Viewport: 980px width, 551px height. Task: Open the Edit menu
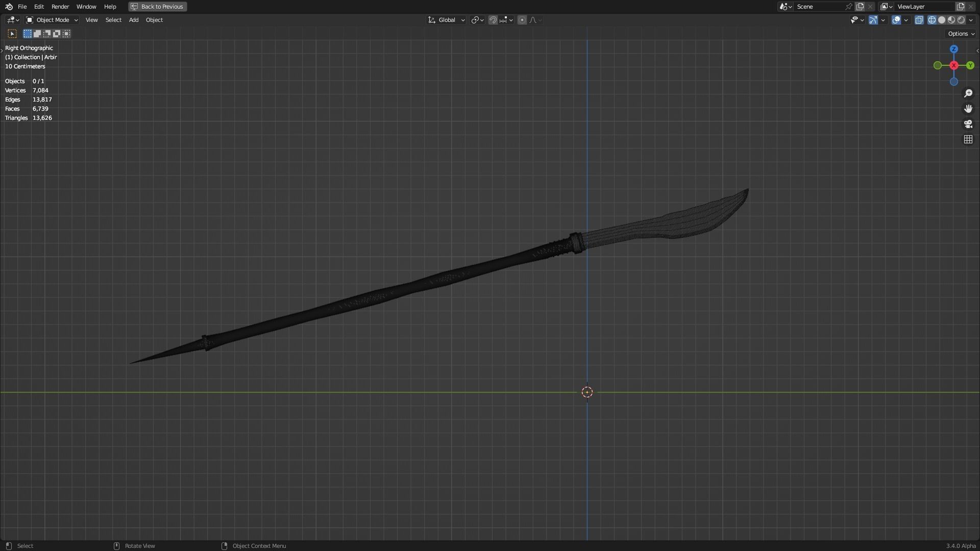click(39, 7)
